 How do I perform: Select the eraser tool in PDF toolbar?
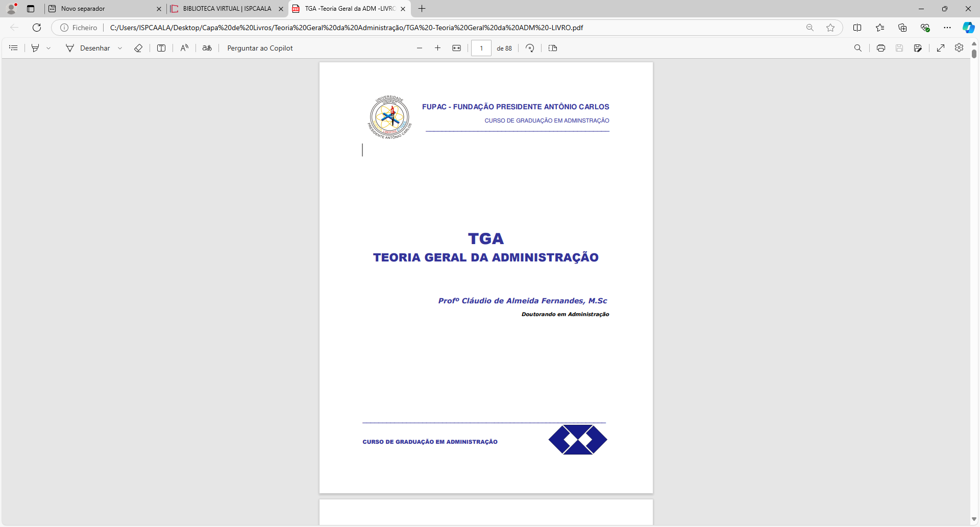tap(138, 48)
